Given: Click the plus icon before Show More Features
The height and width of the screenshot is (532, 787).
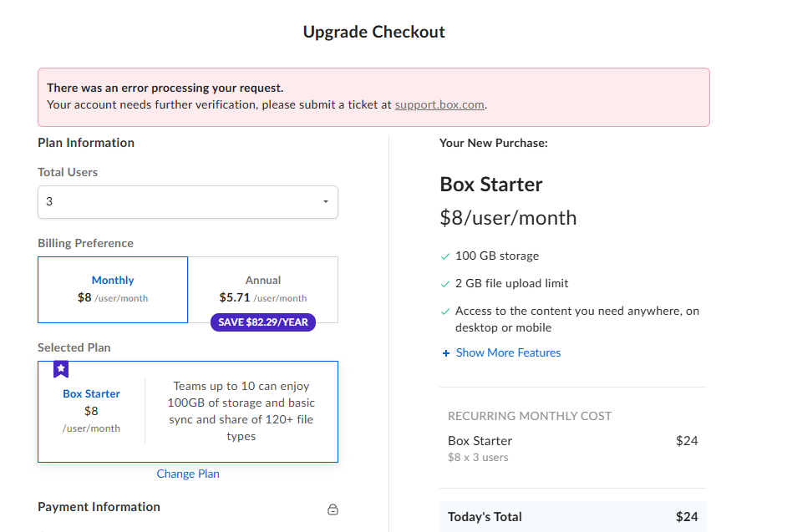Looking at the screenshot, I should click(x=445, y=353).
